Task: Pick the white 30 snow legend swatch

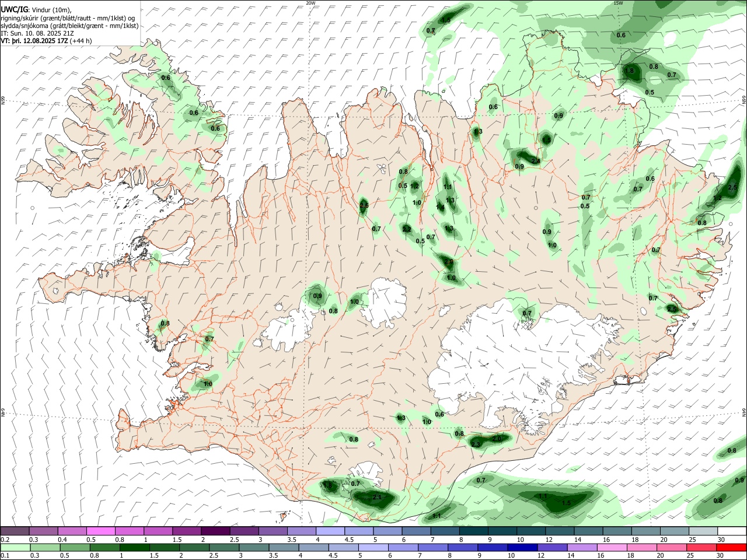Action: point(731,531)
